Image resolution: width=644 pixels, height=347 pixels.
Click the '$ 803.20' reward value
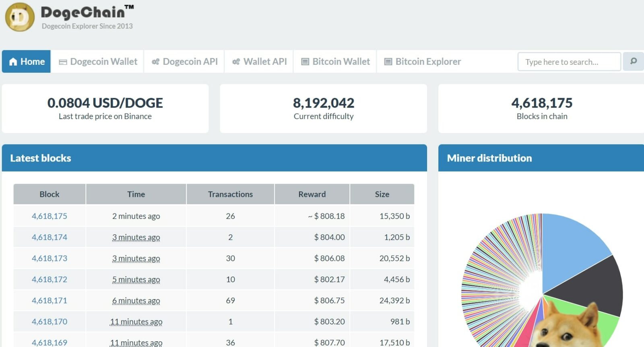tap(329, 322)
